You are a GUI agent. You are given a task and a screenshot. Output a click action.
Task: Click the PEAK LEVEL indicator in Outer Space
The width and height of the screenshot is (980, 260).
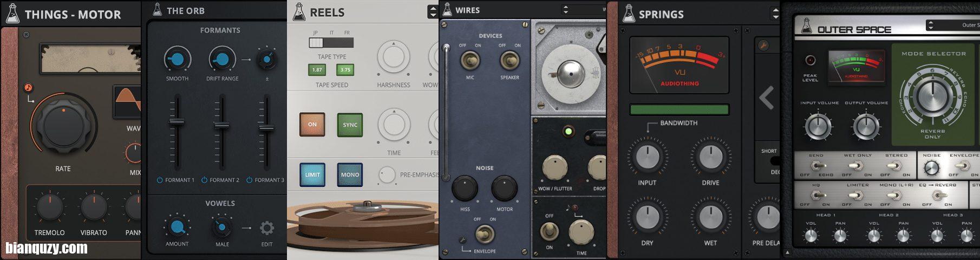tap(810, 60)
